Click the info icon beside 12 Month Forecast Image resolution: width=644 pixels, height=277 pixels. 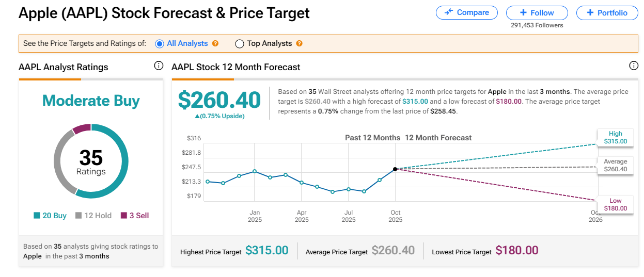(x=634, y=66)
